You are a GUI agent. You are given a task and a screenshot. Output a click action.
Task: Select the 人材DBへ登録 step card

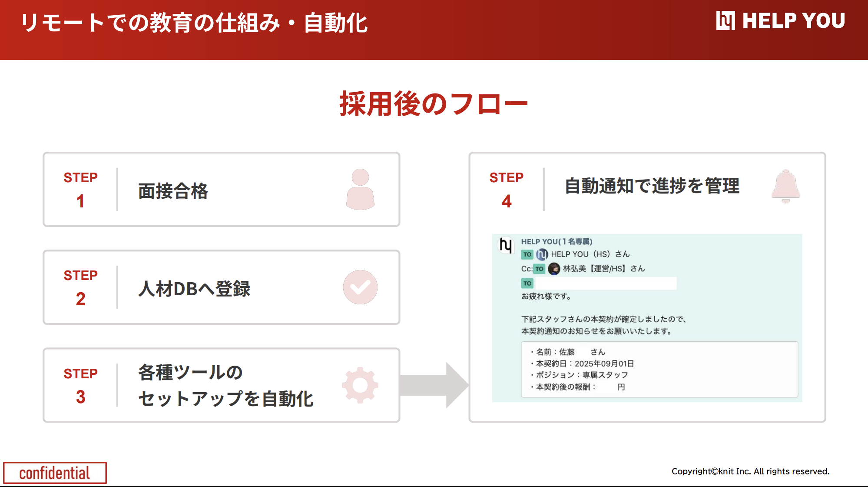[221, 287]
